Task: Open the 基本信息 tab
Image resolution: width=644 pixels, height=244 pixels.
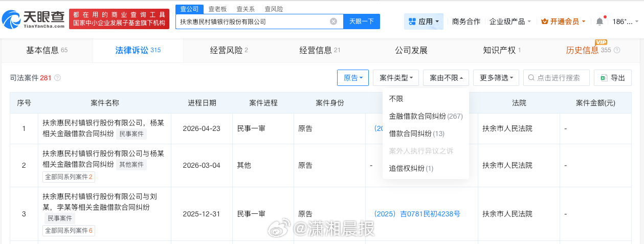Action: coord(47,50)
